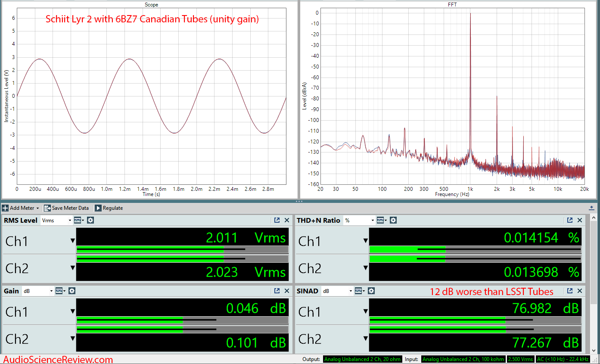Open the Add Meter dropdown
The width and height of the screenshot is (600, 364).
point(21,208)
